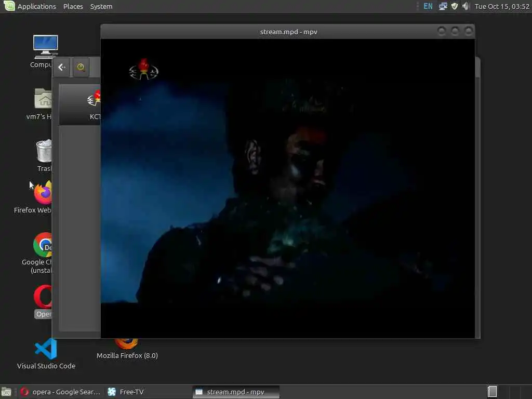Open the Linux Mint menu logo icon
Image resolution: width=532 pixels, height=399 pixels.
[x=9, y=6]
